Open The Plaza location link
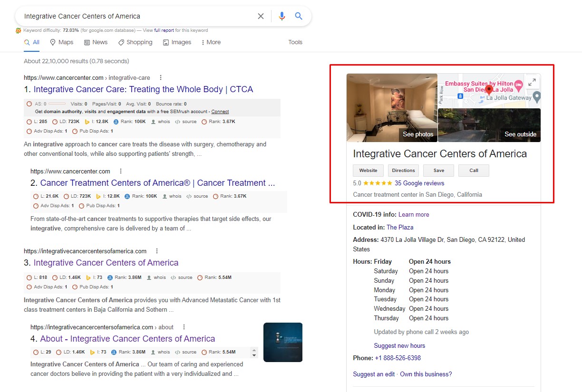582x392 pixels. point(400,227)
